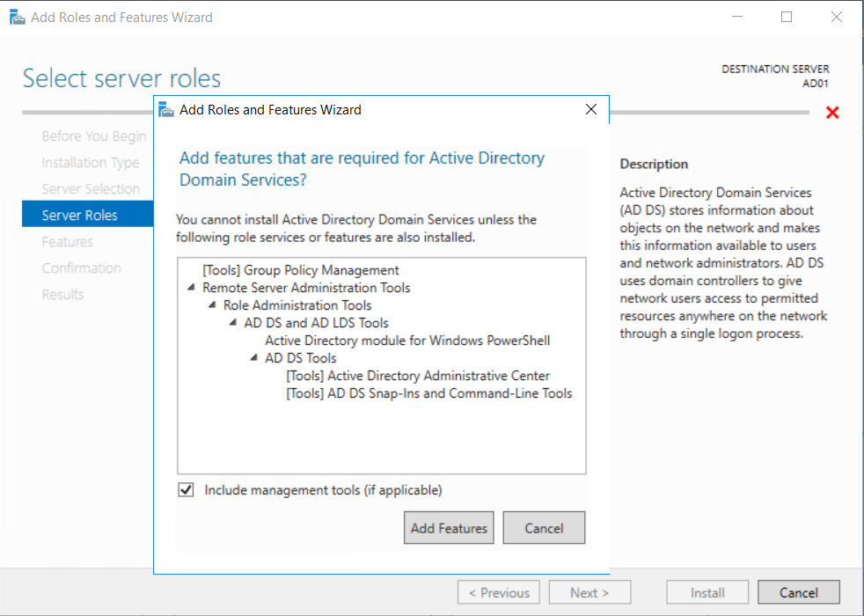
Task: Select [Tools] Group Policy Management row
Action: [x=301, y=270]
